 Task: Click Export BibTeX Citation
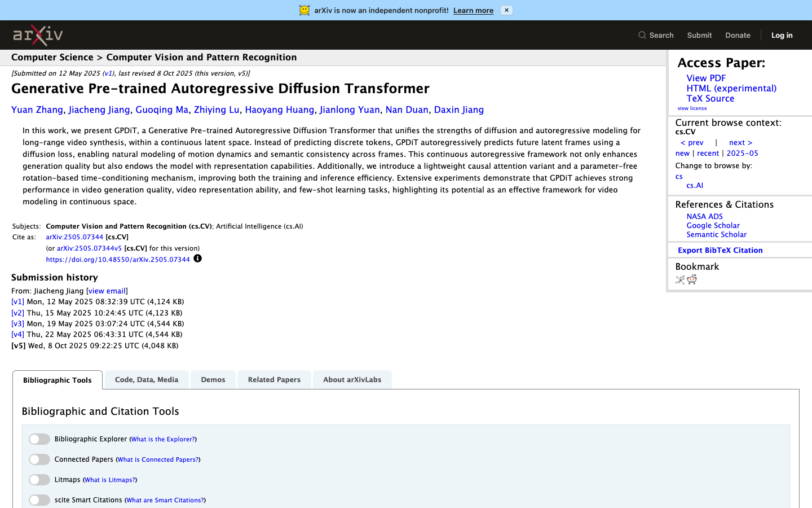pos(720,250)
